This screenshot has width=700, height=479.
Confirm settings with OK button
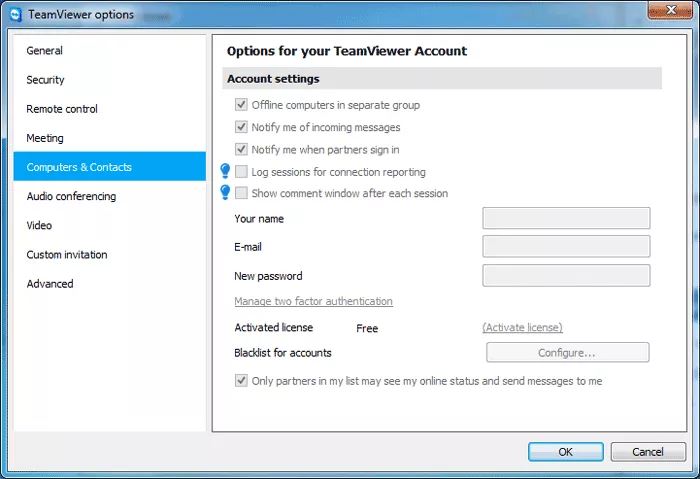(x=566, y=452)
